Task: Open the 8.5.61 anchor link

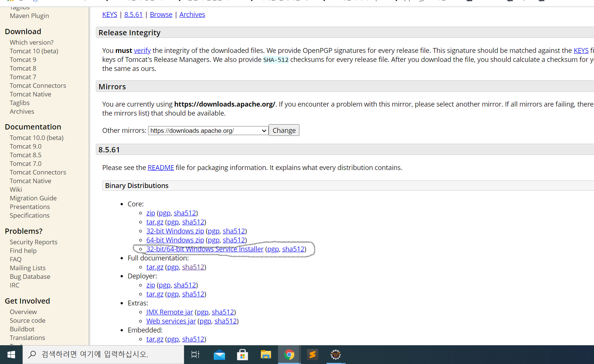Action: [x=133, y=15]
